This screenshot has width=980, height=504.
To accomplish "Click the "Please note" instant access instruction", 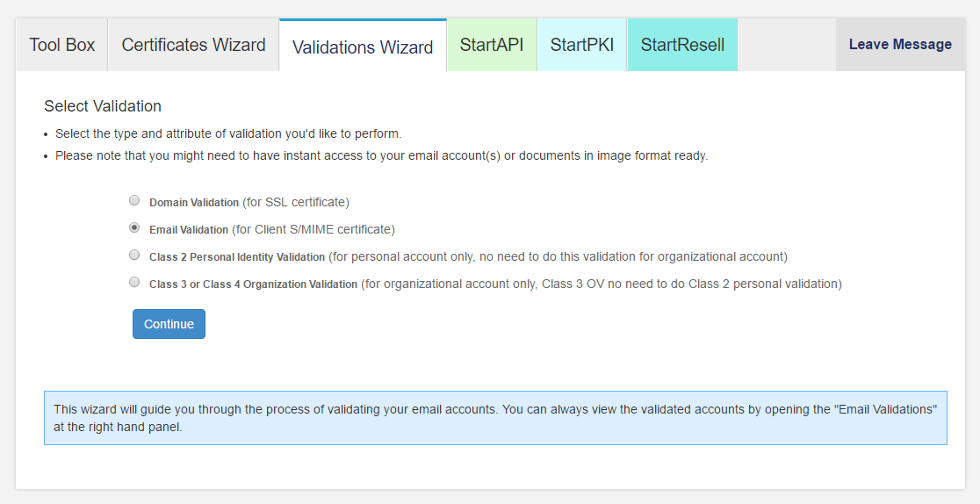I will (x=381, y=155).
